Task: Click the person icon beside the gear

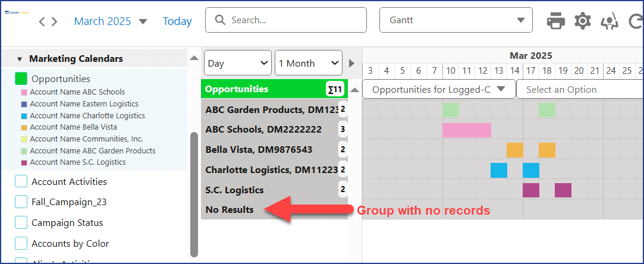Action: tap(609, 22)
